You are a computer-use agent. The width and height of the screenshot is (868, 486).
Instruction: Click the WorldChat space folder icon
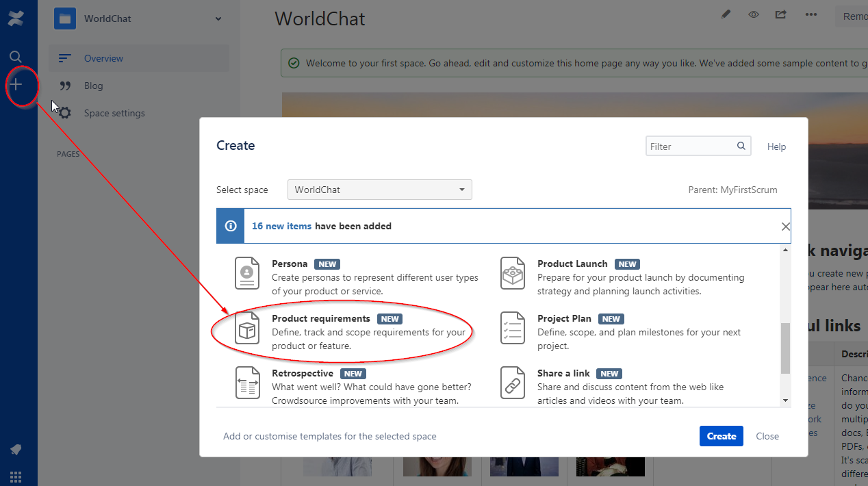click(65, 18)
